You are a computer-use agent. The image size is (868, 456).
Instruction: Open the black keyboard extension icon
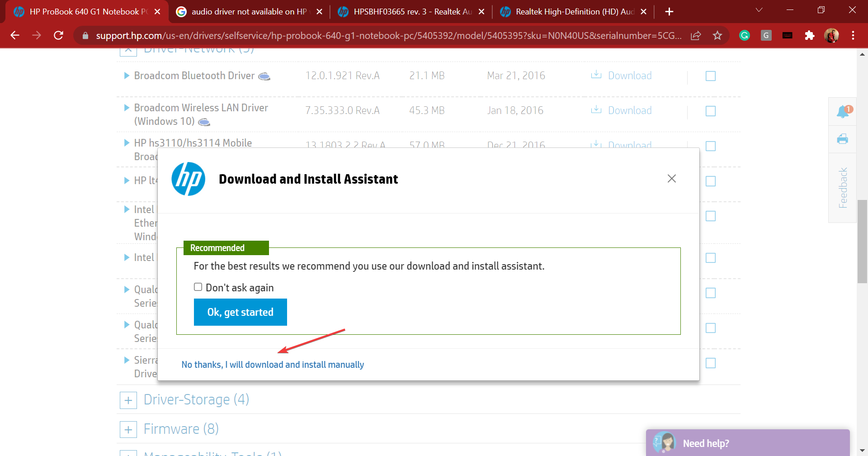pos(788,35)
